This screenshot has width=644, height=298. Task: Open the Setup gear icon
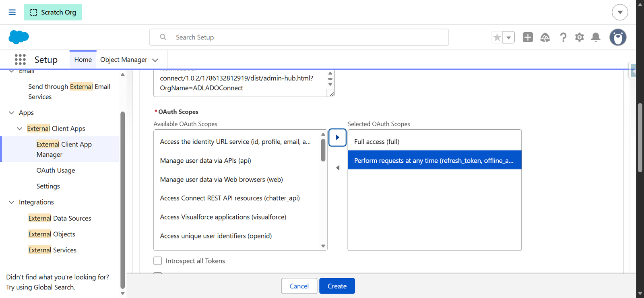click(x=579, y=37)
